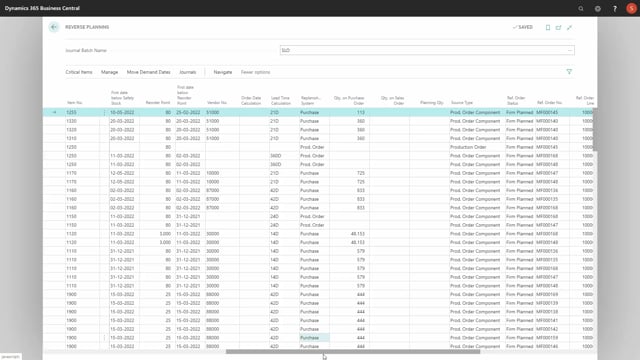Open the Order Date Calculation column header
640x360 pixels.
[251, 100]
